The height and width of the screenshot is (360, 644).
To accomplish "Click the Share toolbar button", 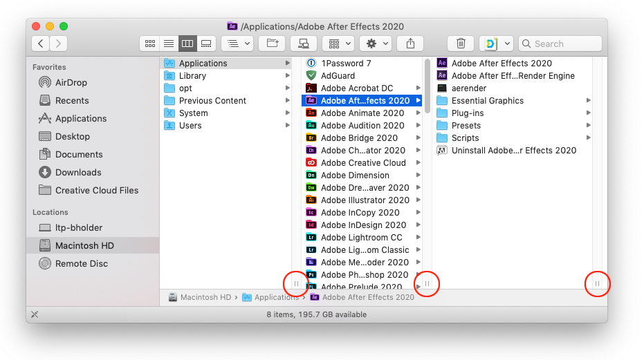I will (x=410, y=44).
